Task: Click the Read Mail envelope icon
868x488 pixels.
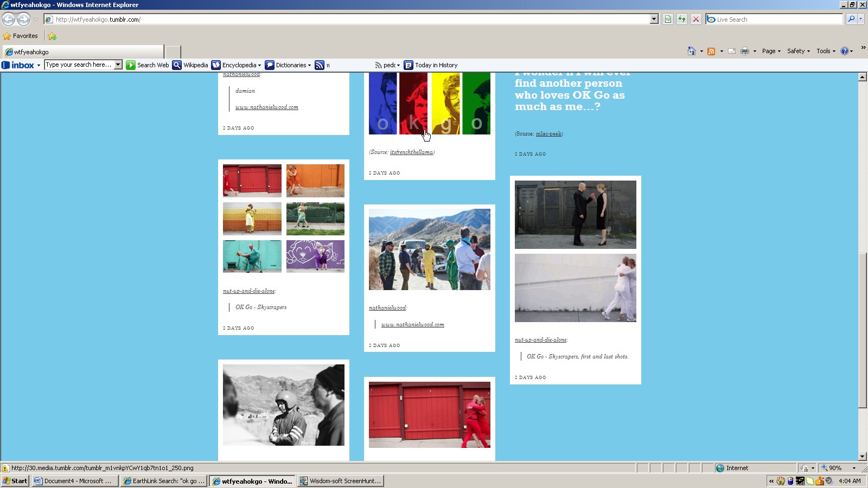Action: 732,51
